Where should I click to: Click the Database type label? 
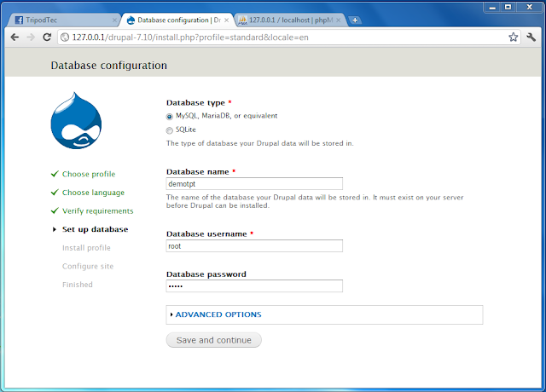[x=195, y=102]
